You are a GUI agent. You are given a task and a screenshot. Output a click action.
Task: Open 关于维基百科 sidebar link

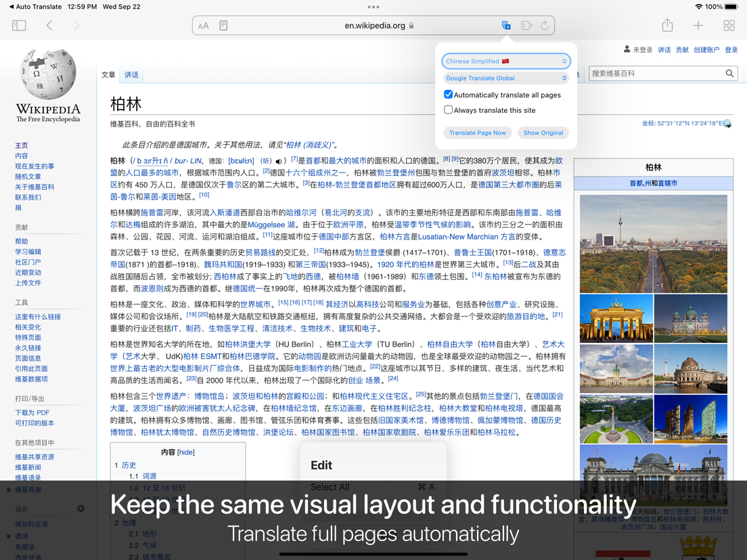pos(35,187)
